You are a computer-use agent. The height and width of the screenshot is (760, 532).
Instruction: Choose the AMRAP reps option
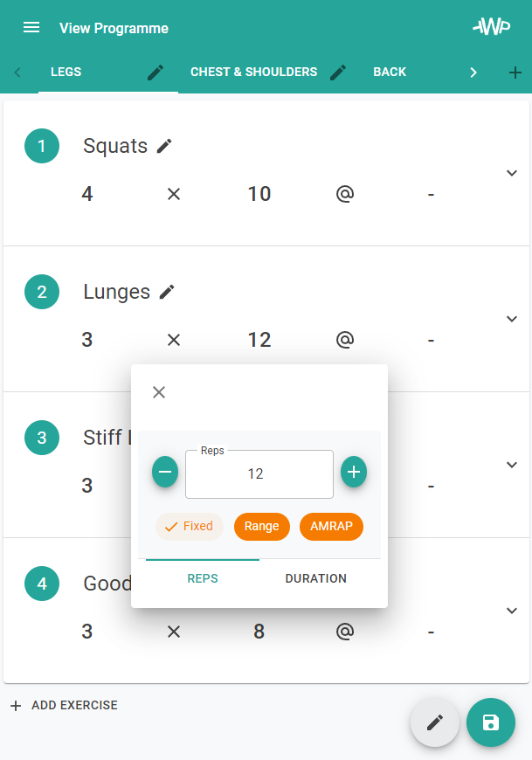pos(331,527)
